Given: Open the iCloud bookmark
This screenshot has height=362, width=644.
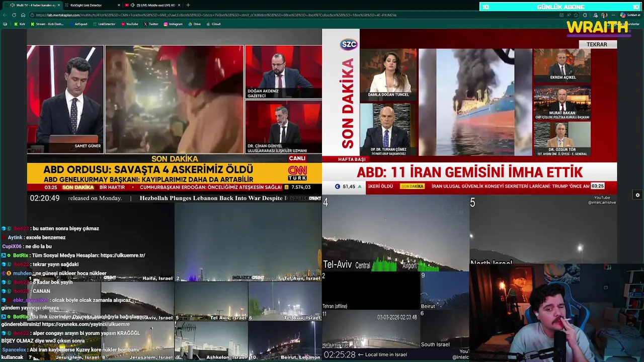Looking at the screenshot, I should coord(213,24).
